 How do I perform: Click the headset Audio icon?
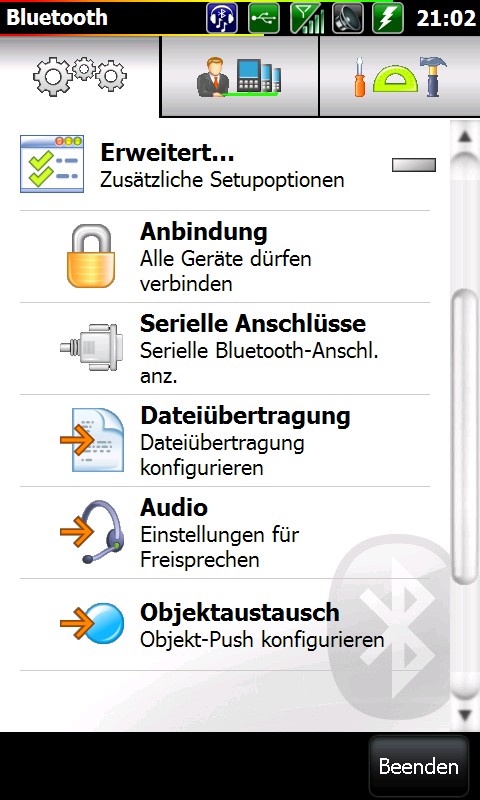tap(92, 532)
